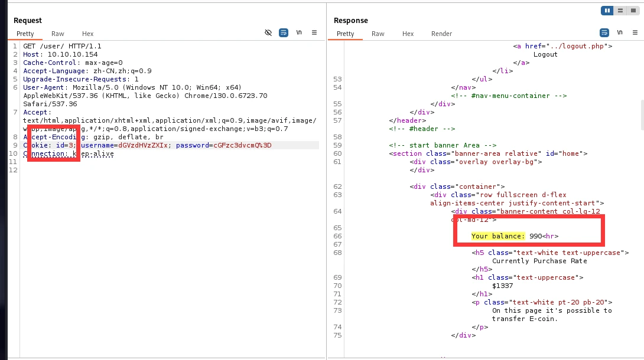
Task: Click the Response panel vertical scrollbar
Action: coord(642,115)
